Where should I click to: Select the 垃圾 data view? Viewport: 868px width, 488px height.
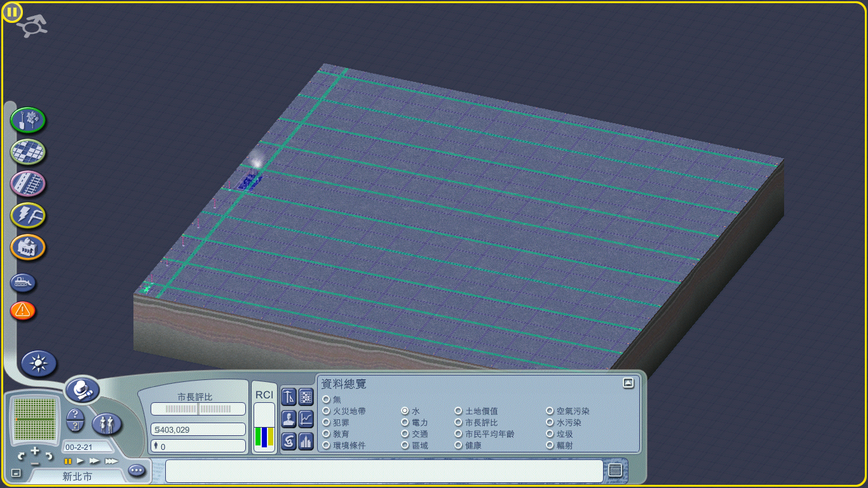coord(550,434)
